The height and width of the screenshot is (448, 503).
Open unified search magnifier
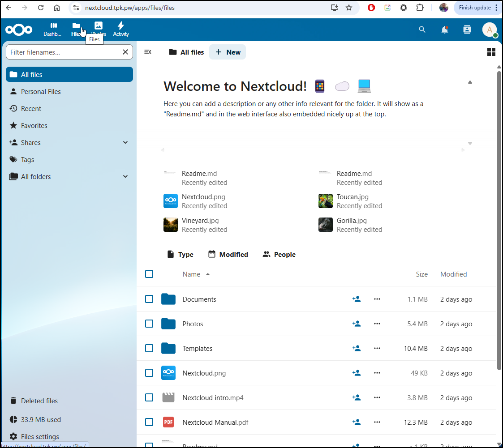pyautogui.click(x=422, y=30)
